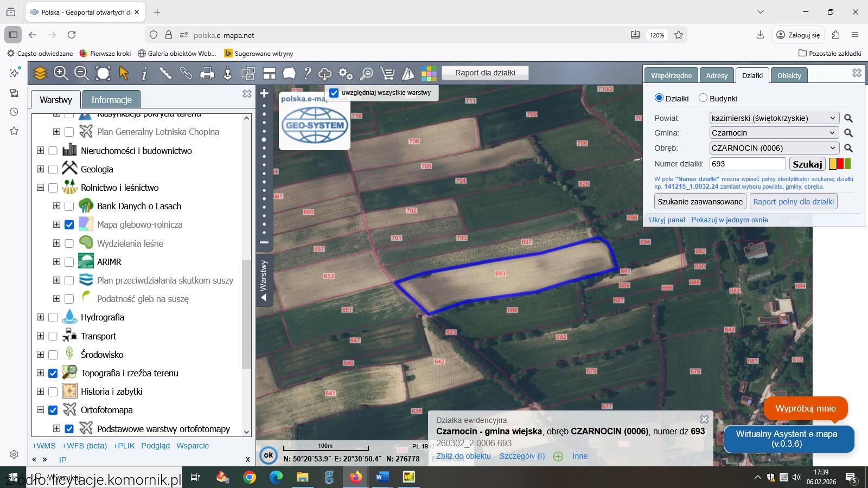
Task: Select the ruler measurement tool
Action: click(165, 73)
